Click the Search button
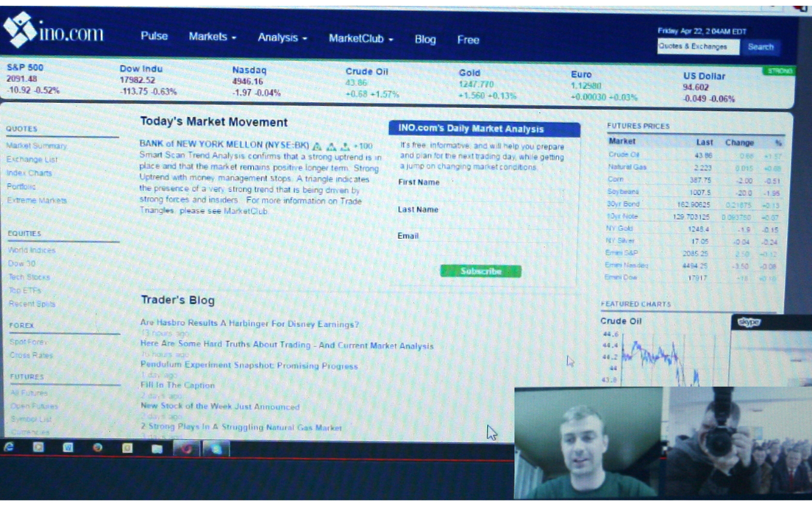 point(761,47)
